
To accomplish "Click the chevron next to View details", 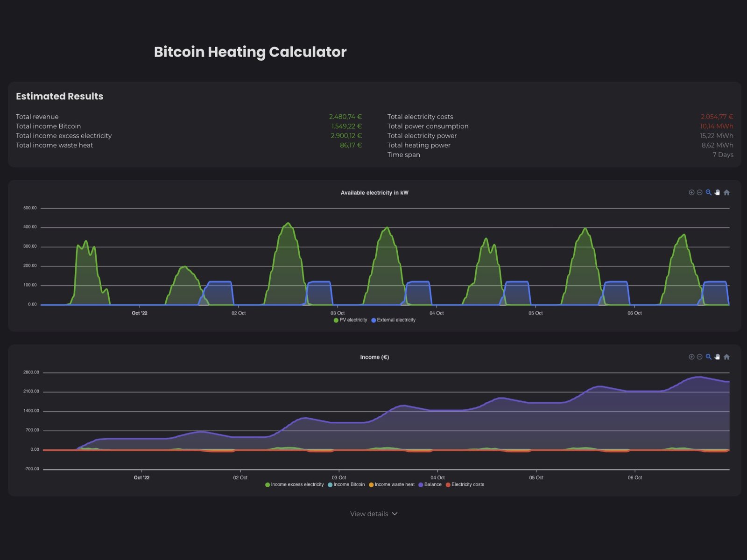I will pos(395,514).
